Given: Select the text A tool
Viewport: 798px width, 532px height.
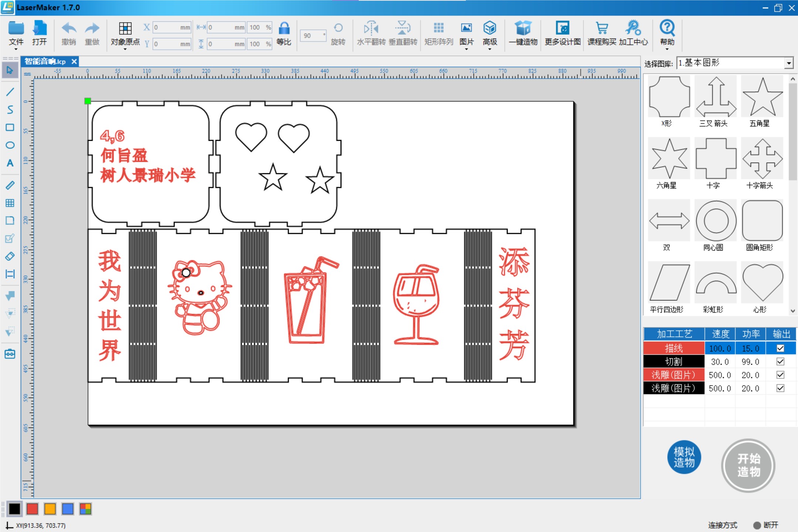Looking at the screenshot, I should (x=10, y=163).
